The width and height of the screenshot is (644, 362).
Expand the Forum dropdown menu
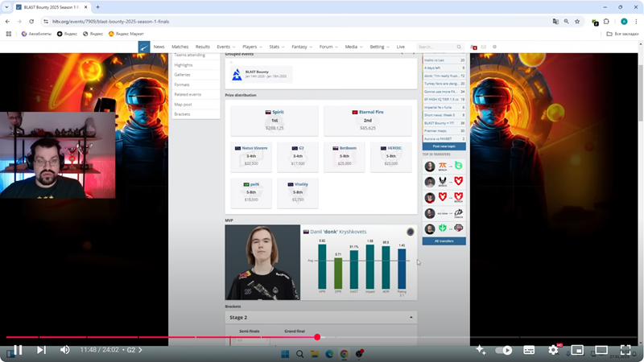click(328, 47)
